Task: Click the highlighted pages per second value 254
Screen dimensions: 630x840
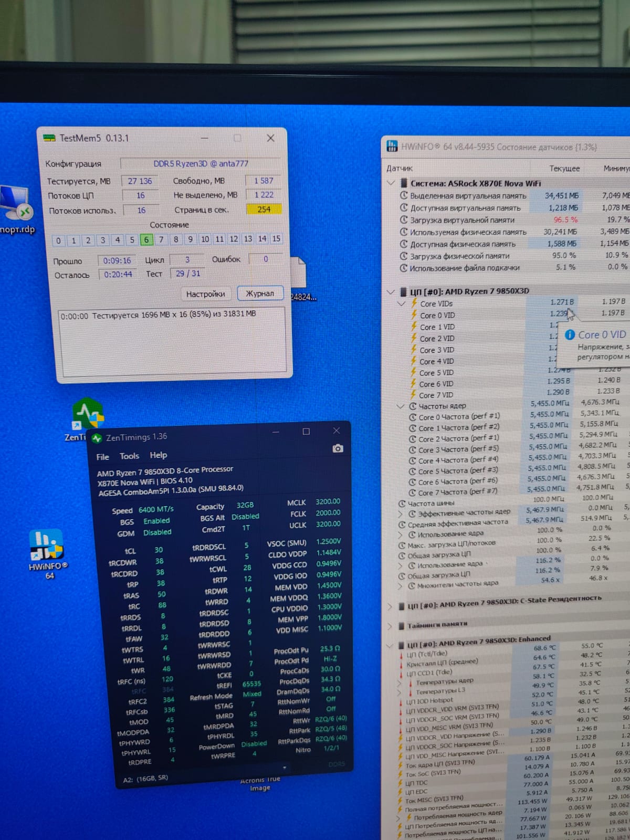Action: (264, 209)
